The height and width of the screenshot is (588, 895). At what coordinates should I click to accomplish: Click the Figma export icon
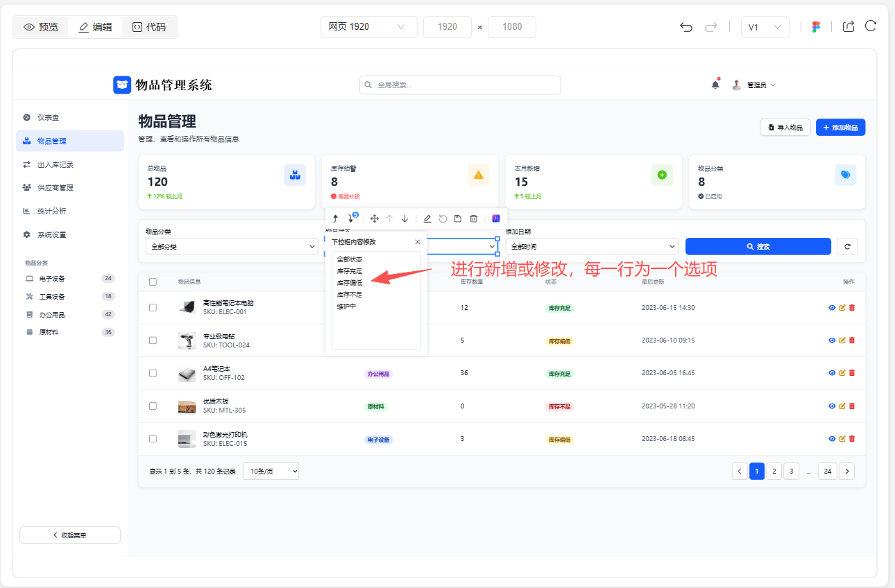816,27
